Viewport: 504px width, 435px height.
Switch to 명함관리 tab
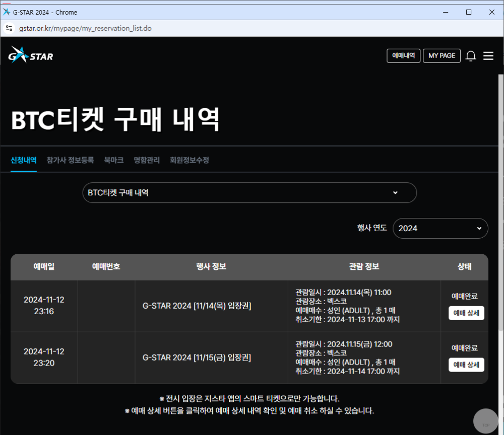click(147, 160)
